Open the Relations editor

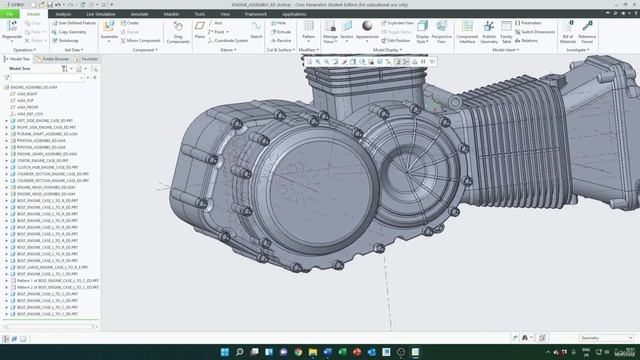pos(526,41)
